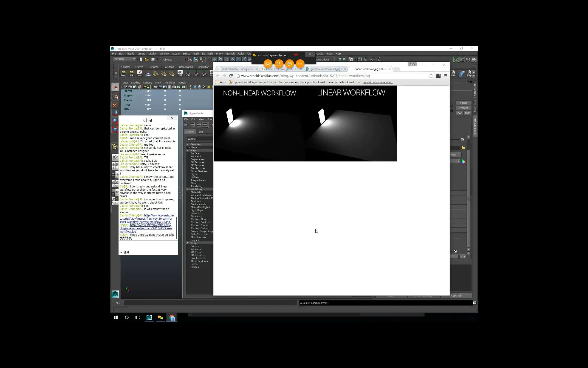Open the Bins tab in Hypershade
This screenshot has height=368, width=588.
[201, 132]
